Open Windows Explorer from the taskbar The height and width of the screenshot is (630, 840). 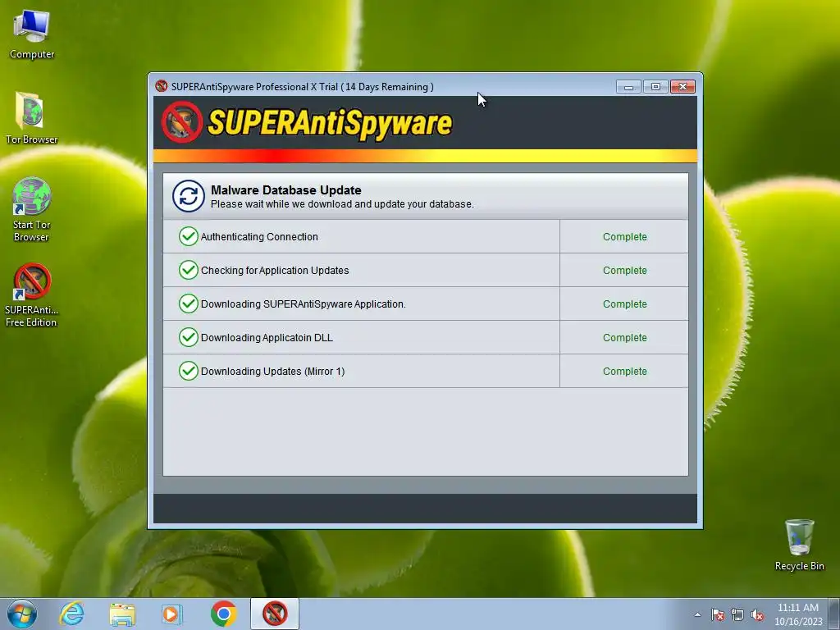coord(122,614)
